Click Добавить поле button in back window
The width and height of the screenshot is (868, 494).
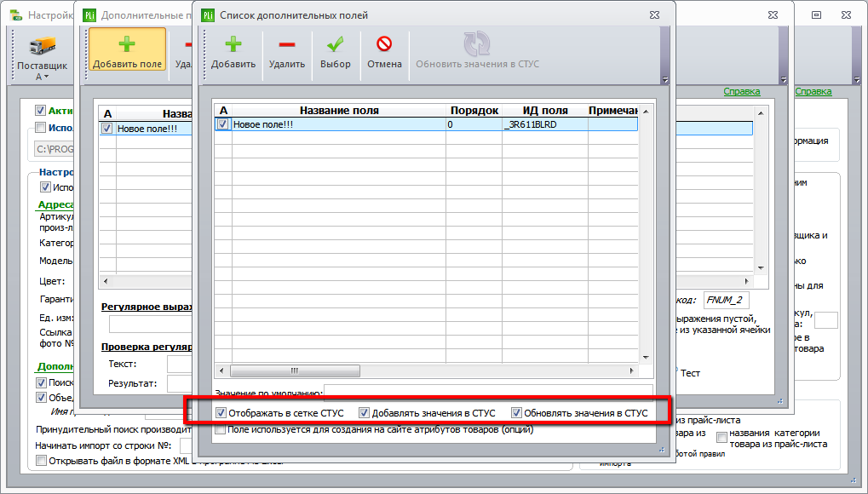127,50
